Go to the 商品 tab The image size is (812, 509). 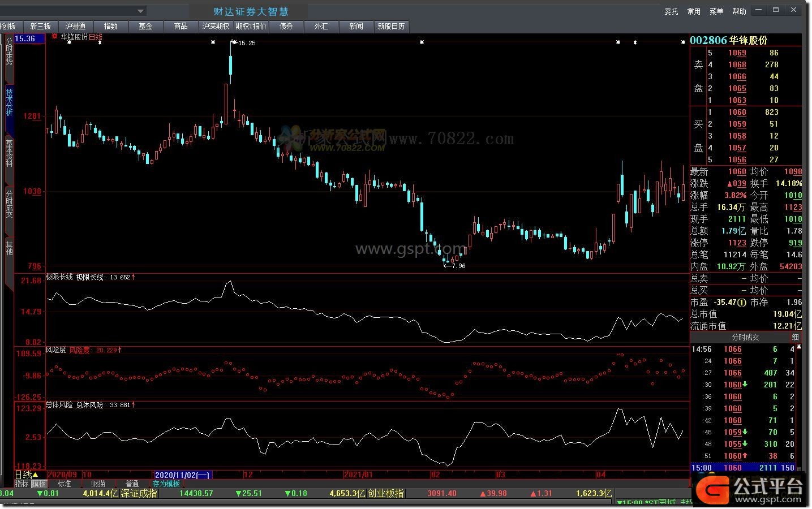[x=181, y=26]
